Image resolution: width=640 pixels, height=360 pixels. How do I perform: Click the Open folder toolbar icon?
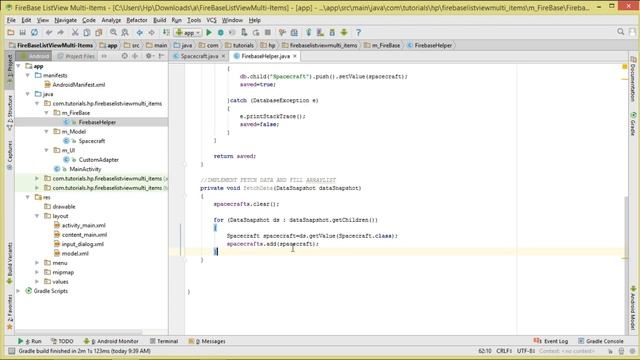point(11,32)
